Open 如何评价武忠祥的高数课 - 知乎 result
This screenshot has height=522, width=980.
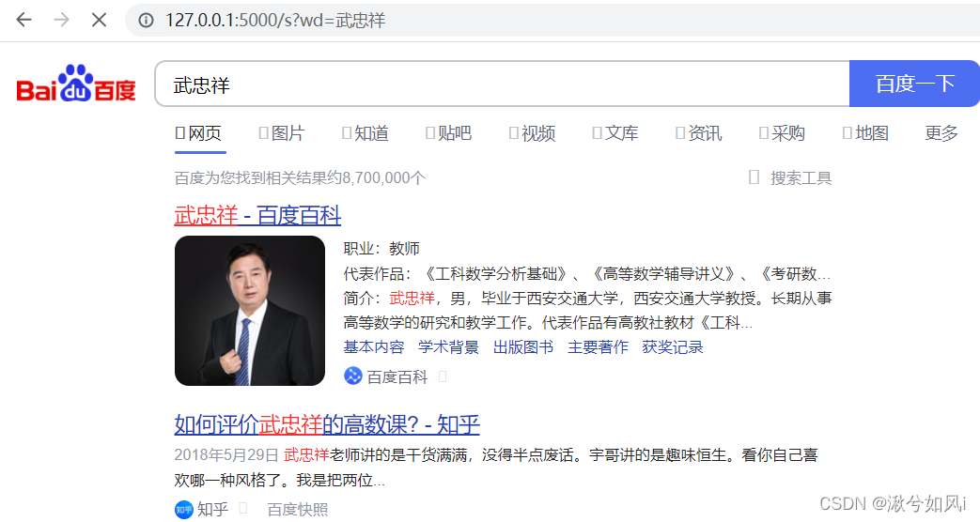pyautogui.click(x=327, y=424)
